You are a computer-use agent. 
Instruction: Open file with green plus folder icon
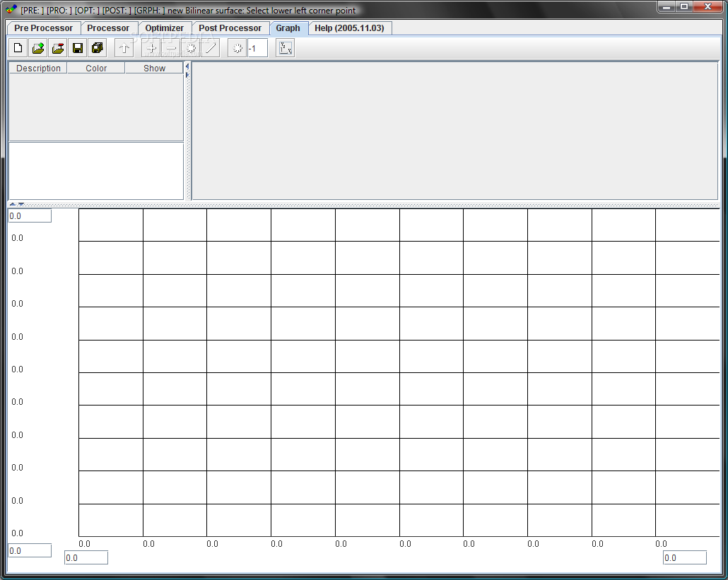[38, 48]
